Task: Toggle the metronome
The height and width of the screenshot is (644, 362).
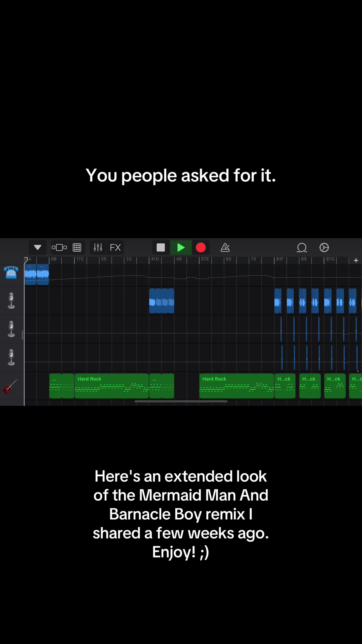Action: 225,247
